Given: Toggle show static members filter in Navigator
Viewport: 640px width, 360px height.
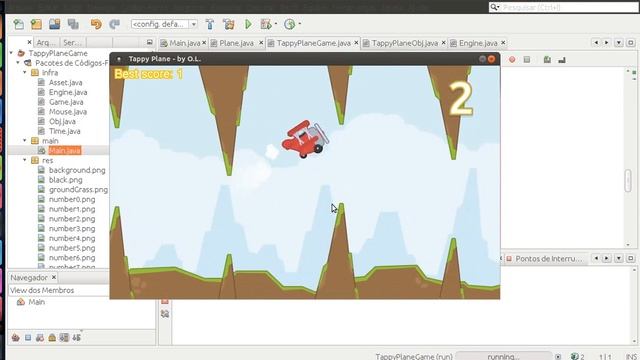Looking at the screenshot, I should 40,337.
